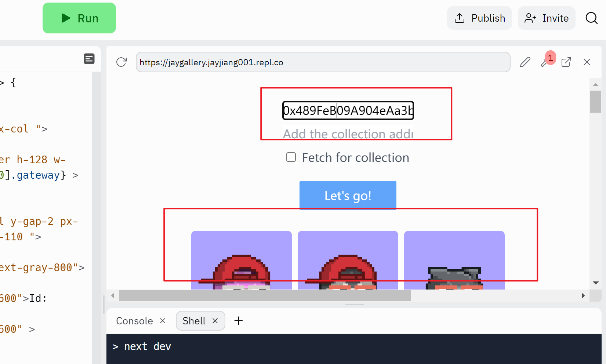Open the third NFT card with gray hat
606x364 pixels.
(454, 260)
